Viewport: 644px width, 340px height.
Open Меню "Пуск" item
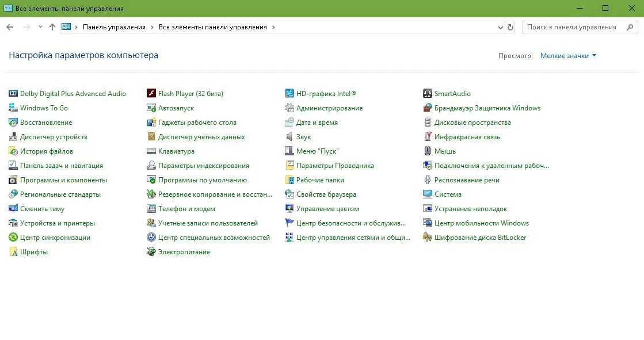click(318, 151)
